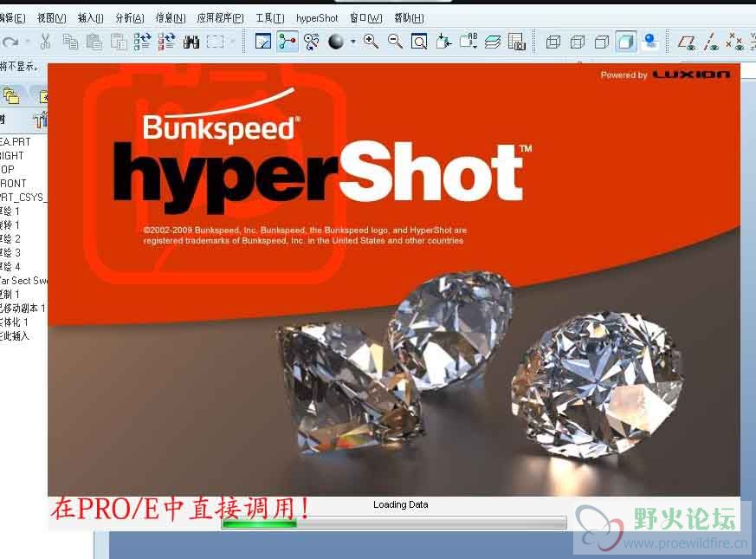
Task: Click the Regenerate model icon
Action: [x=142, y=42]
